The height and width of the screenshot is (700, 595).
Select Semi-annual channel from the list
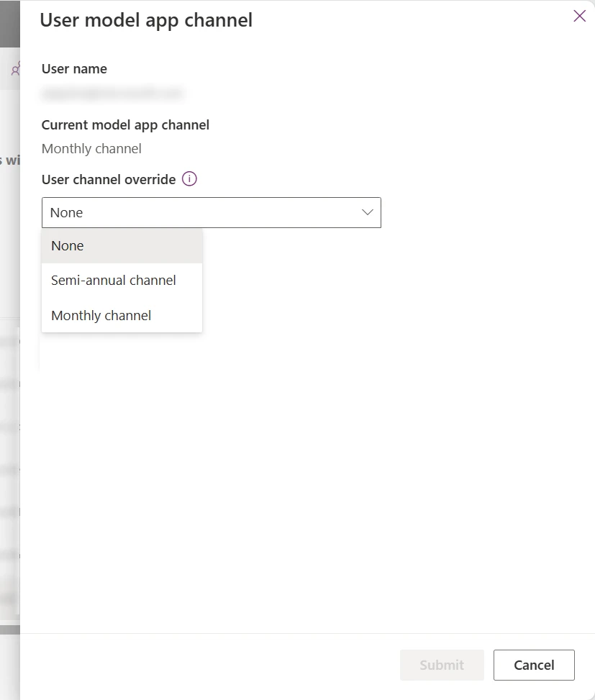[113, 280]
